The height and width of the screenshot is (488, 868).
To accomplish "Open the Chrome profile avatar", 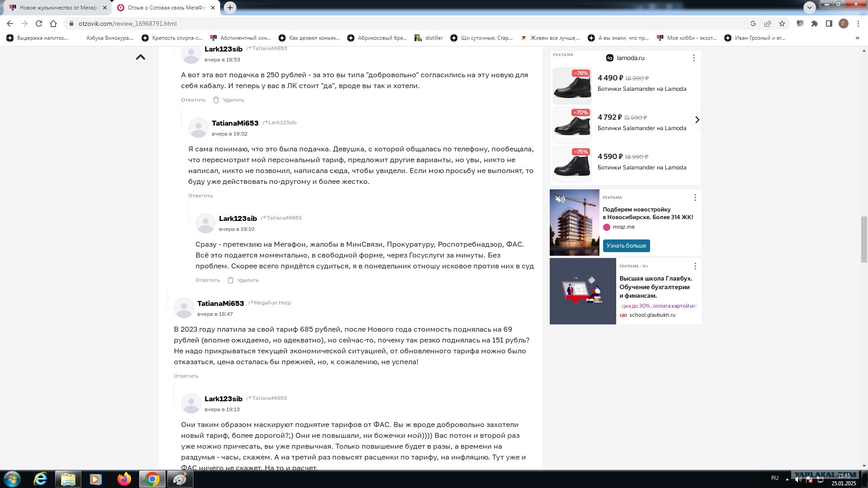I will click(844, 23).
